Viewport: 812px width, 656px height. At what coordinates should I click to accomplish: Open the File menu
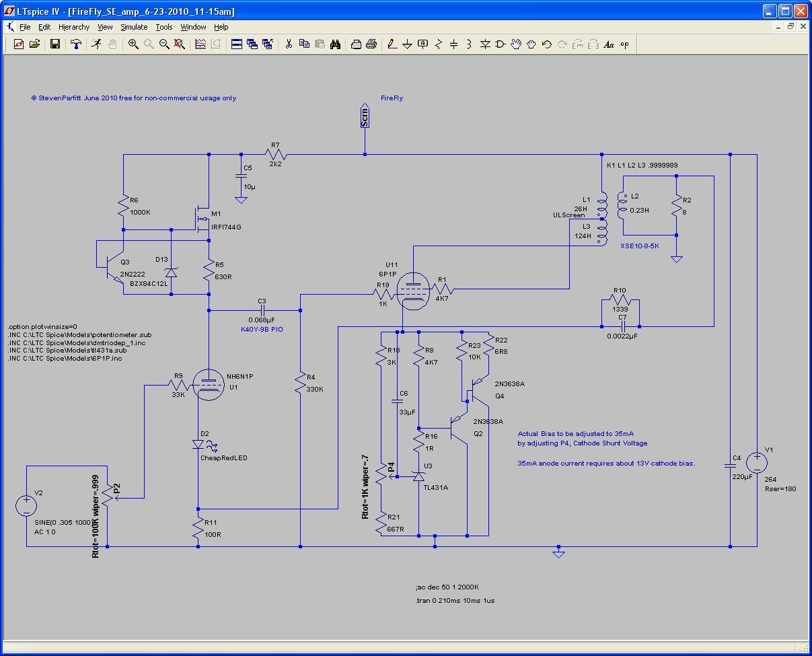(x=25, y=27)
